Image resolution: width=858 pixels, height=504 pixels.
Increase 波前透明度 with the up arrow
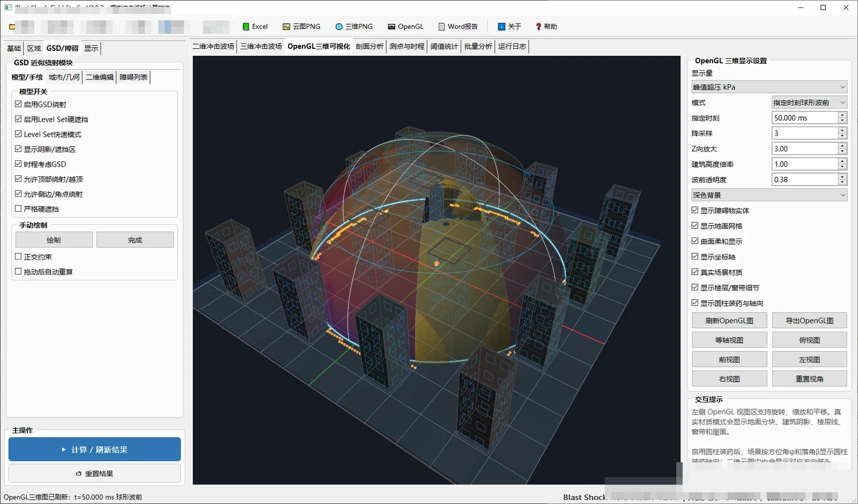(x=842, y=176)
